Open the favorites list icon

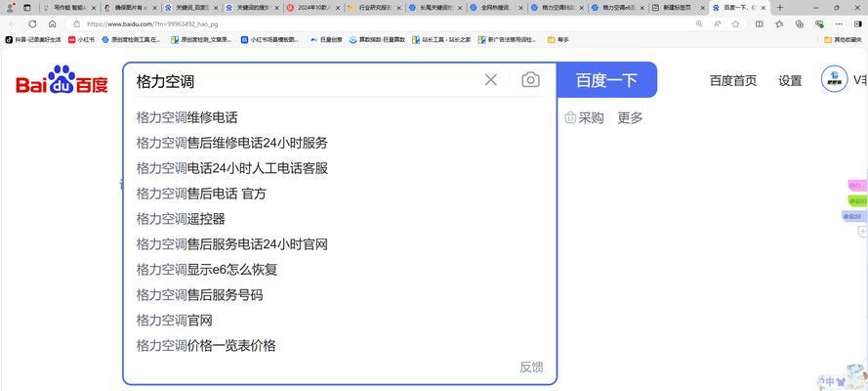[779, 23]
